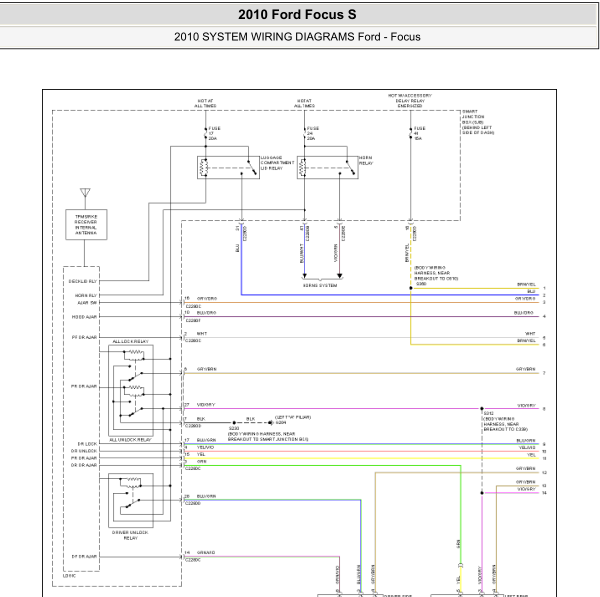Click the 'FUSE 17 20A' label
The height and width of the screenshot is (597, 600).
click(x=214, y=133)
